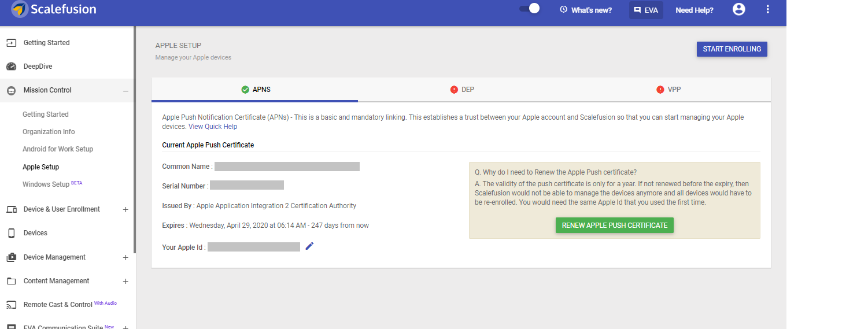The height and width of the screenshot is (329, 868).
Task: Open the three-dot more options menu
Action: coord(768,9)
